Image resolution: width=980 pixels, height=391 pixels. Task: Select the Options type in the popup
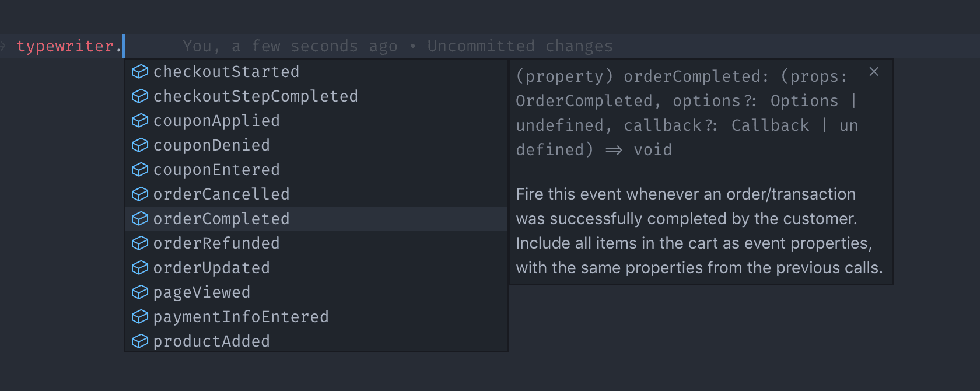click(x=804, y=100)
